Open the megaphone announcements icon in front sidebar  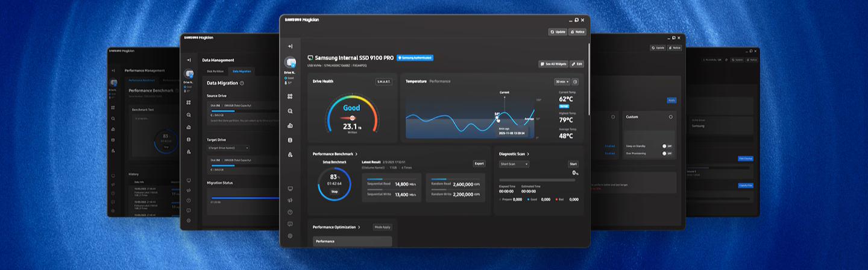click(x=290, y=200)
